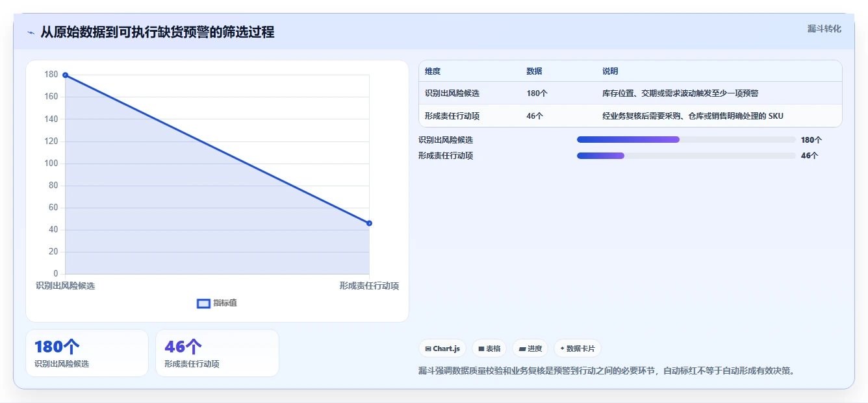Screen dimensions: 868x403
Task: Click the 数据 column header
Action: 534,71
